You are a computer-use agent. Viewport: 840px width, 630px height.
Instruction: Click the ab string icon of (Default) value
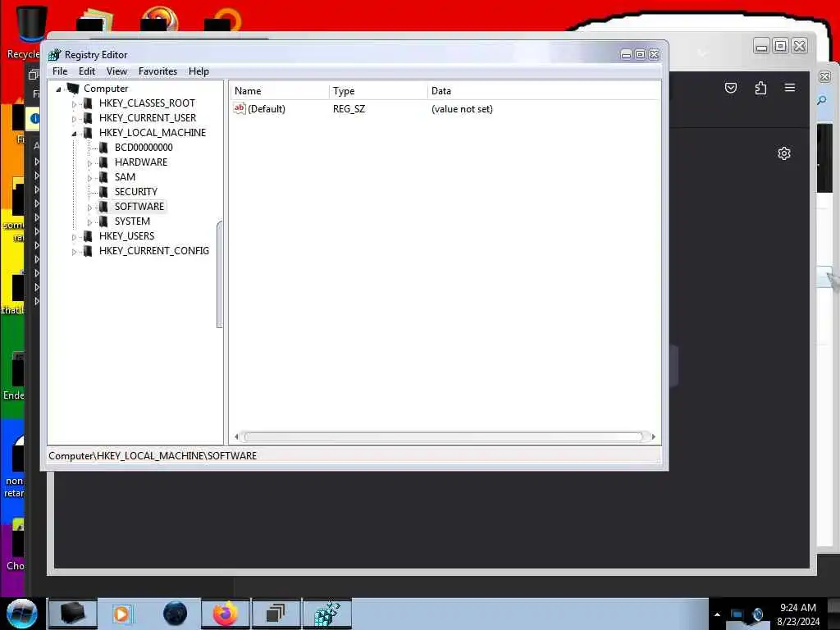tap(240, 108)
